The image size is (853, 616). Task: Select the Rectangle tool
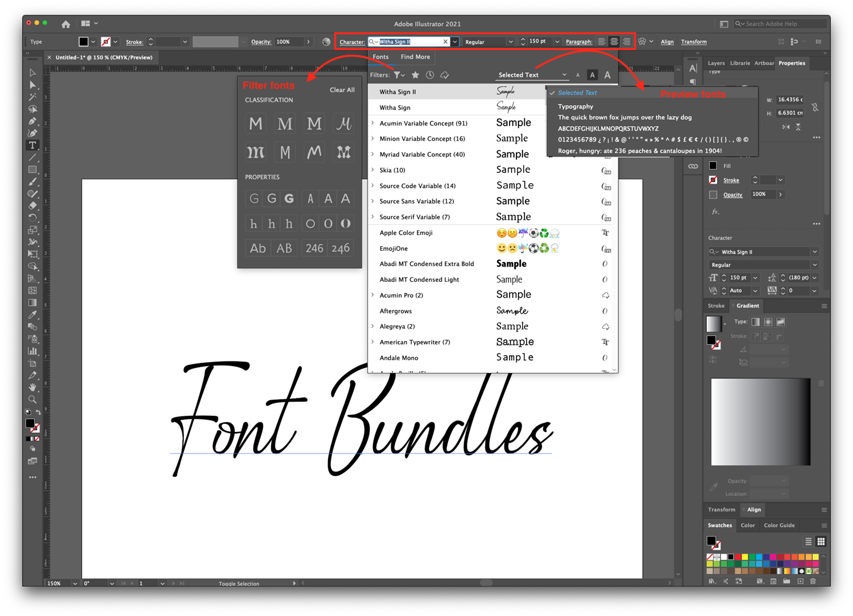[x=32, y=169]
